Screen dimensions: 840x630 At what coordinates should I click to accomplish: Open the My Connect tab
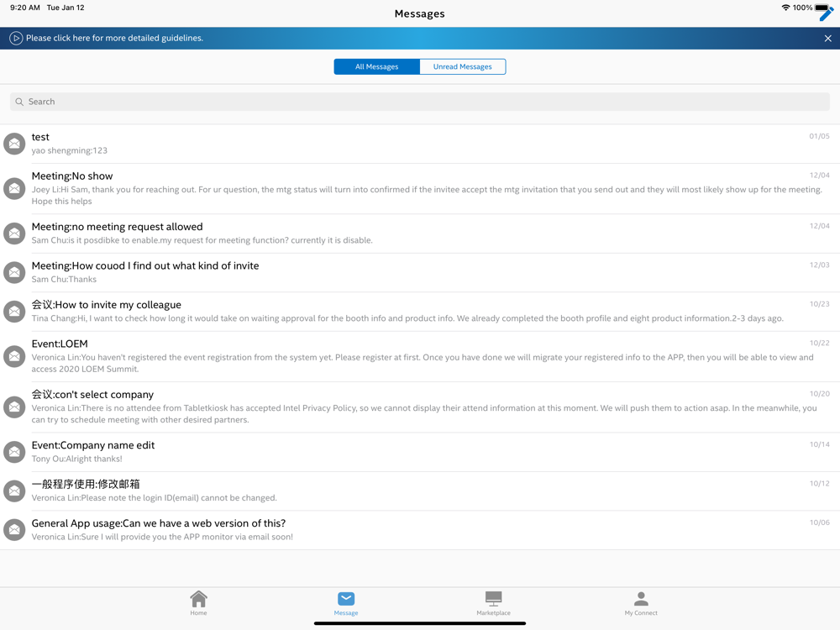tap(641, 603)
